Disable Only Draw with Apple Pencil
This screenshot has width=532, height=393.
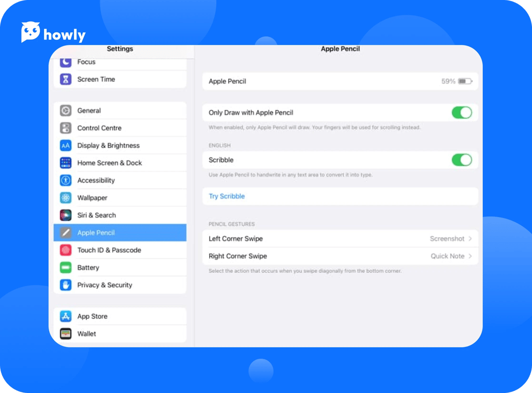pyautogui.click(x=461, y=113)
